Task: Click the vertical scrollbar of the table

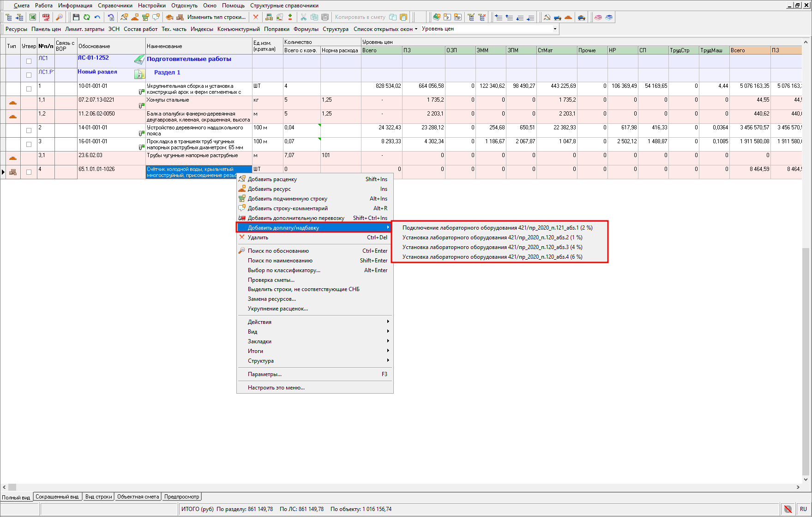Action: coord(806,361)
